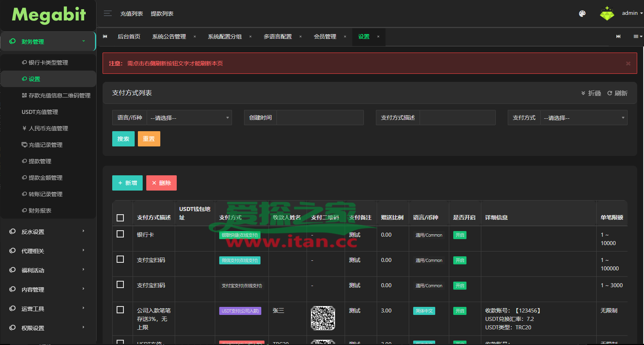Click the hamburger menu collapse icon
This screenshot has height=345, width=644.
tap(107, 14)
